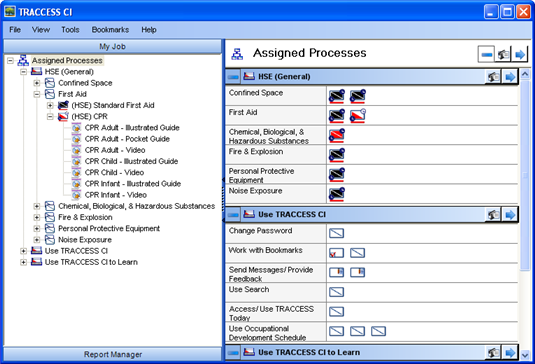Open the Bookmarks menu

coord(110,30)
